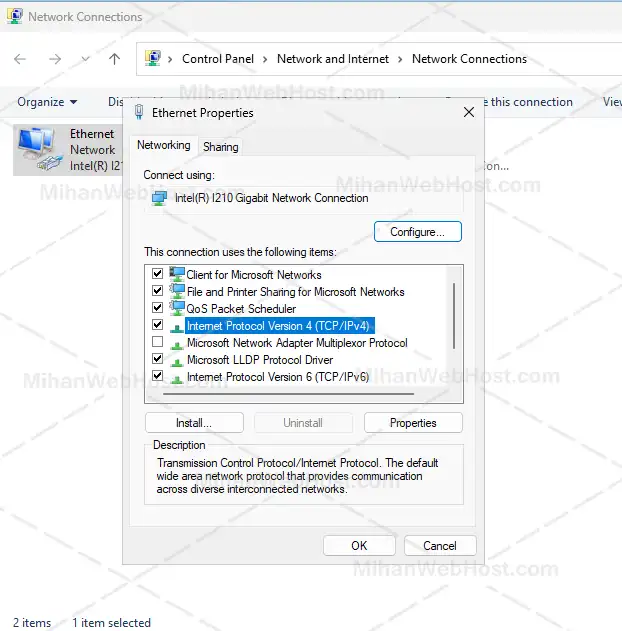Click the Configure... button
Screen dimensions: 622x631
coord(417,232)
